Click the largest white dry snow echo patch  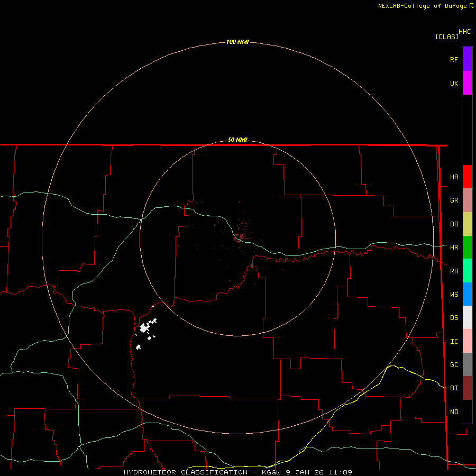144,328
